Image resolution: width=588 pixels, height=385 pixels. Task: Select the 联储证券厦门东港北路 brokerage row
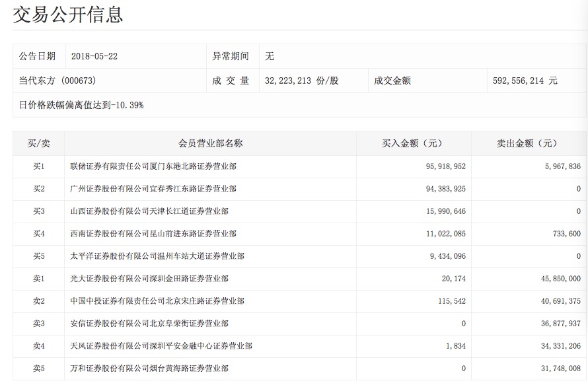click(153, 166)
